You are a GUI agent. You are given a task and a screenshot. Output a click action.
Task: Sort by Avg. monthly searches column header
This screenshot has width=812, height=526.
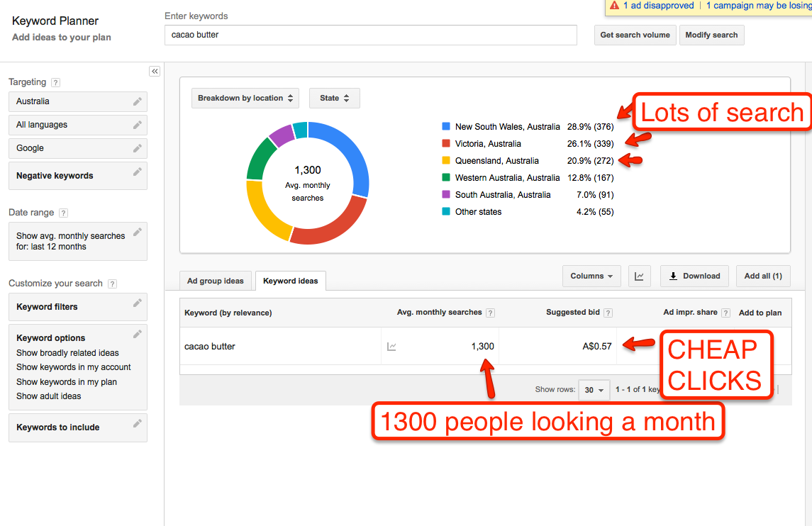439,313
